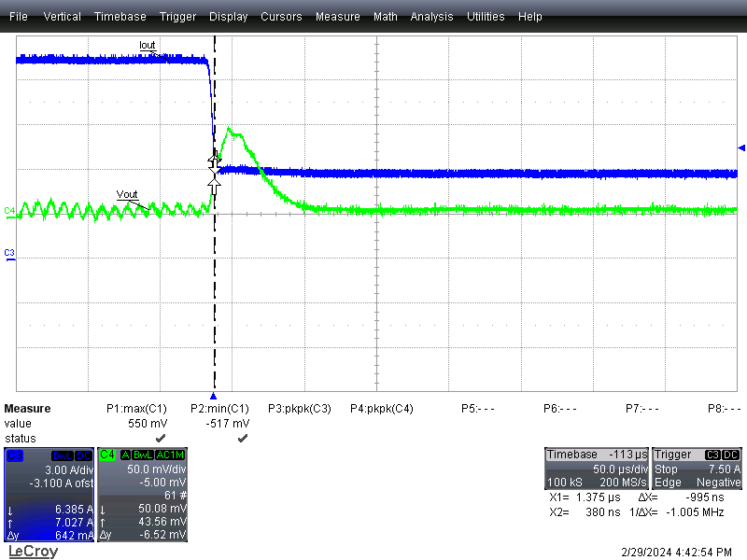Image resolution: width=747 pixels, height=560 pixels.
Task: Toggle the P2:min(C1) measurement status checkmark
Action: [242, 437]
